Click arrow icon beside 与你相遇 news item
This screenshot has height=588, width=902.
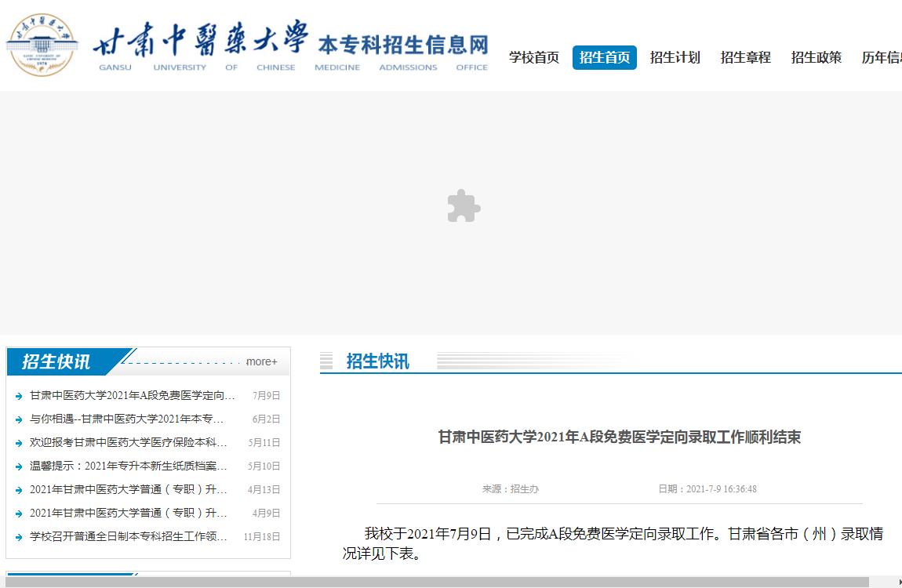[x=18, y=419]
